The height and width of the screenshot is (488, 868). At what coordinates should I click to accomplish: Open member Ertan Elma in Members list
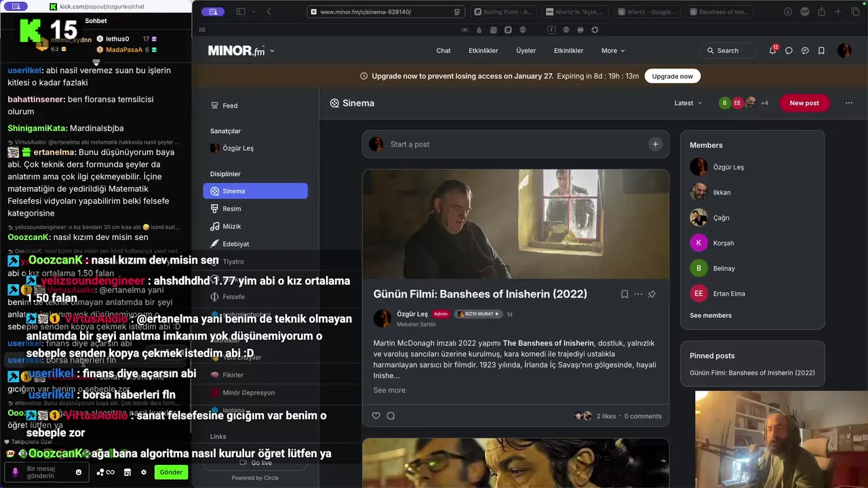pyautogui.click(x=729, y=293)
